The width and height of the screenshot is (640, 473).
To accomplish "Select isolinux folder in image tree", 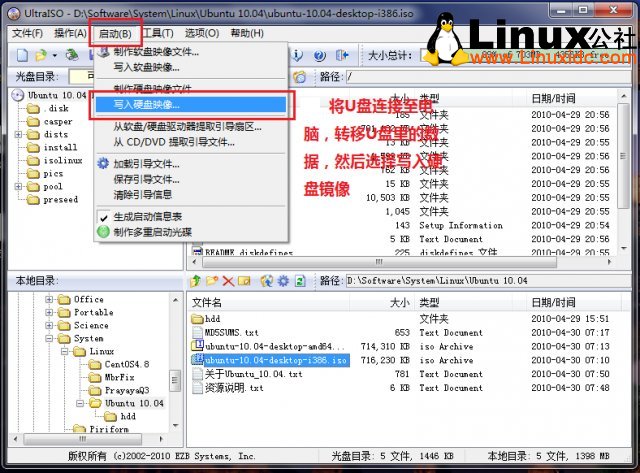I will (63, 160).
